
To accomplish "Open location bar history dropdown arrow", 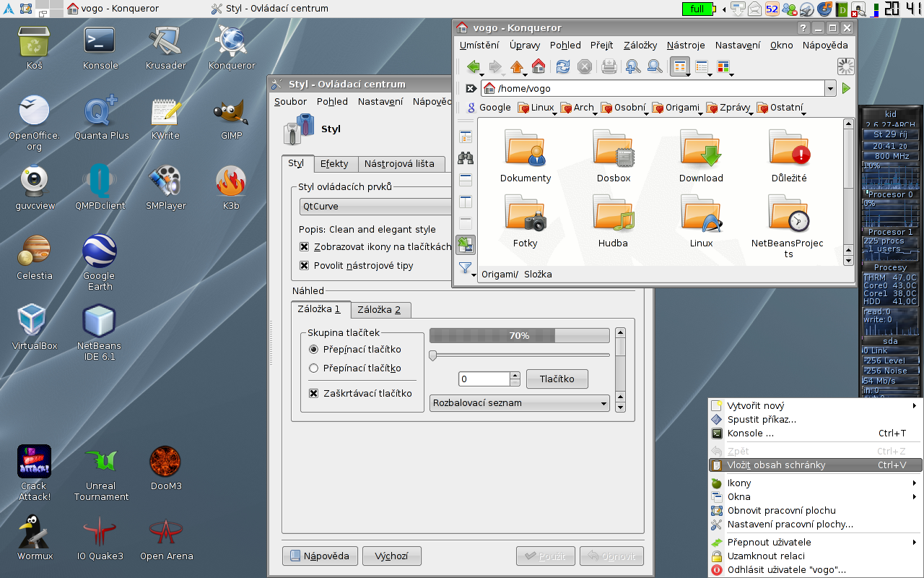I will [830, 88].
